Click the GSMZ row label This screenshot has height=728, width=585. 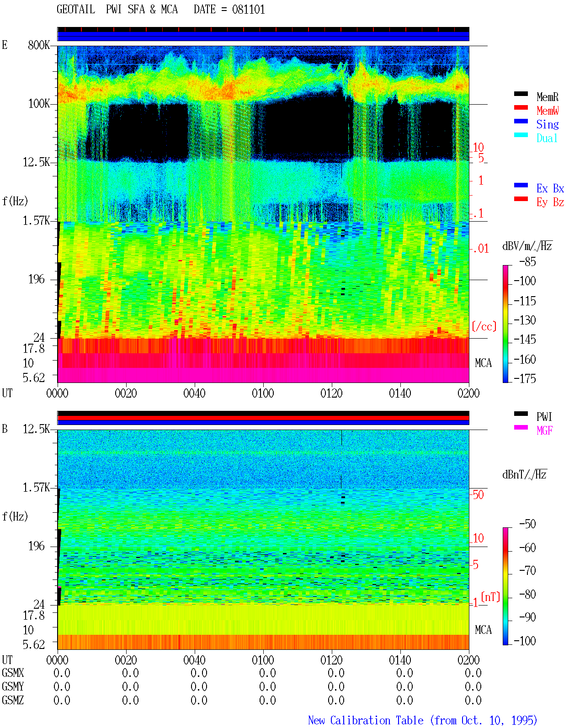coord(13,701)
